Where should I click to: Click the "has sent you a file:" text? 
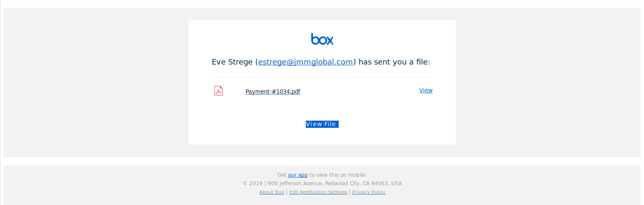pyautogui.click(x=394, y=62)
